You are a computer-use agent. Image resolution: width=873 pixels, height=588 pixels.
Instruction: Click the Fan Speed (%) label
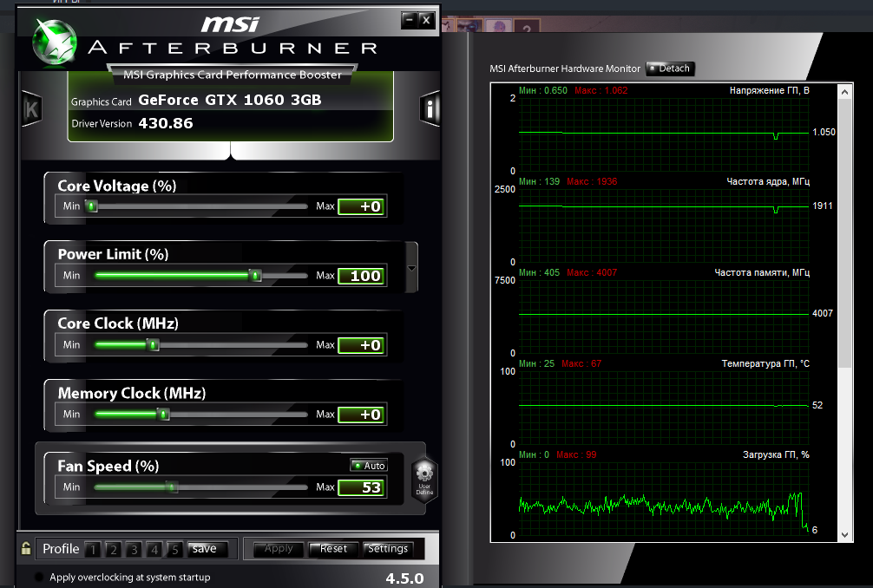[x=108, y=467]
